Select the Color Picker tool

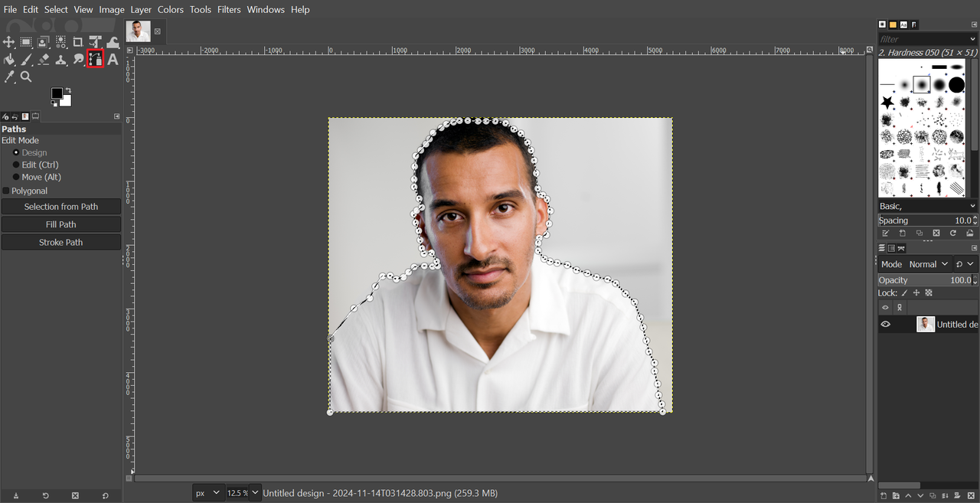9,77
